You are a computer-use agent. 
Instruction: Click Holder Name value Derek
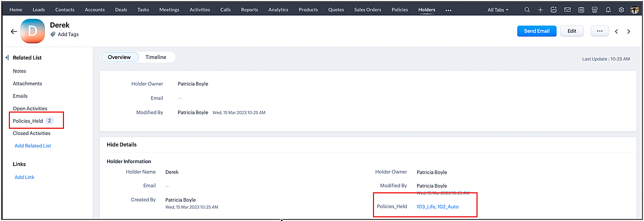coord(172,172)
